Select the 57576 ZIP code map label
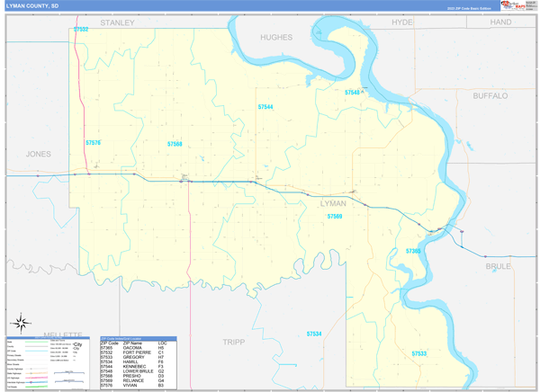Screen dimensions: 540x392 (x=94, y=143)
